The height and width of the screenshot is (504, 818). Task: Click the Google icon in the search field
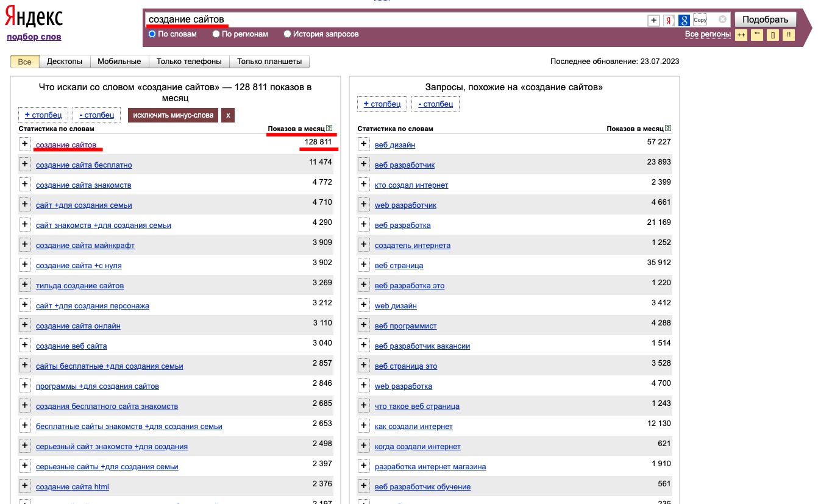pos(684,20)
